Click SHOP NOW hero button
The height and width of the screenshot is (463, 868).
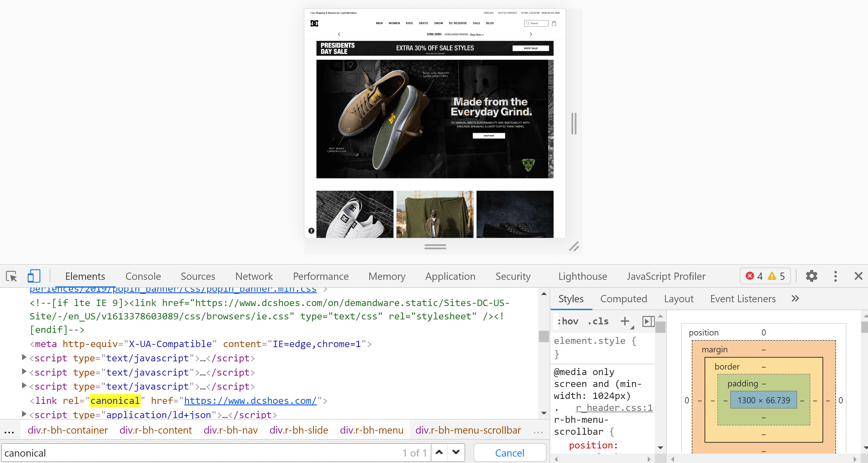point(488,136)
